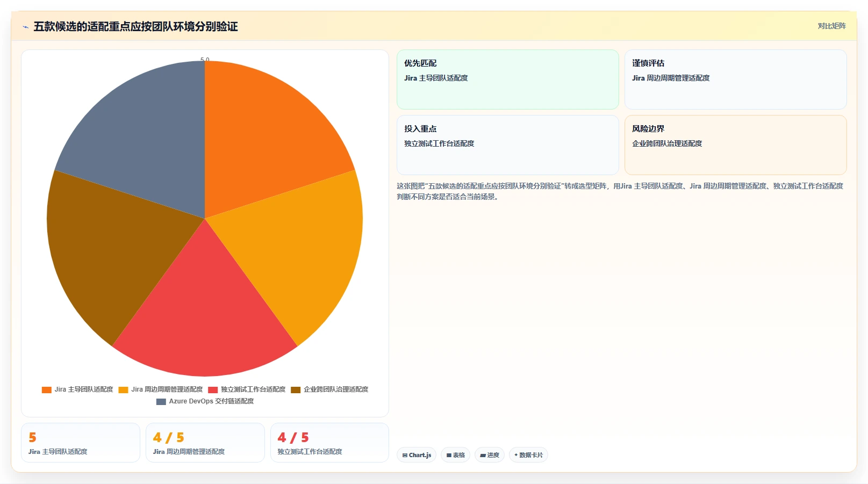Click the 对比矩阵 label in header
The height and width of the screenshot is (484, 868).
831,26
